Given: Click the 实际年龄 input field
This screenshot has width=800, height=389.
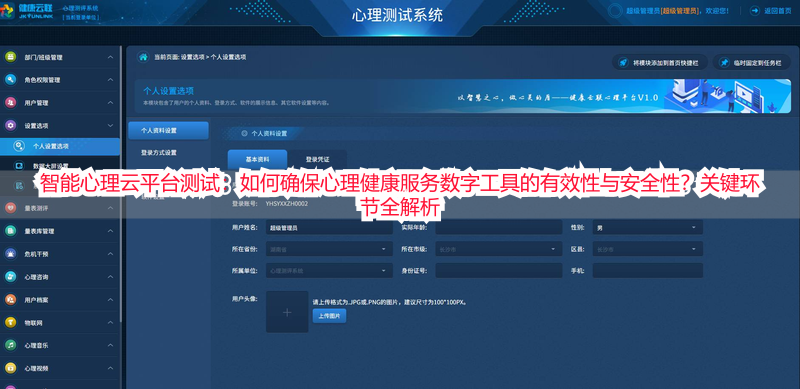Looking at the screenshot, I should click(498, 227).
